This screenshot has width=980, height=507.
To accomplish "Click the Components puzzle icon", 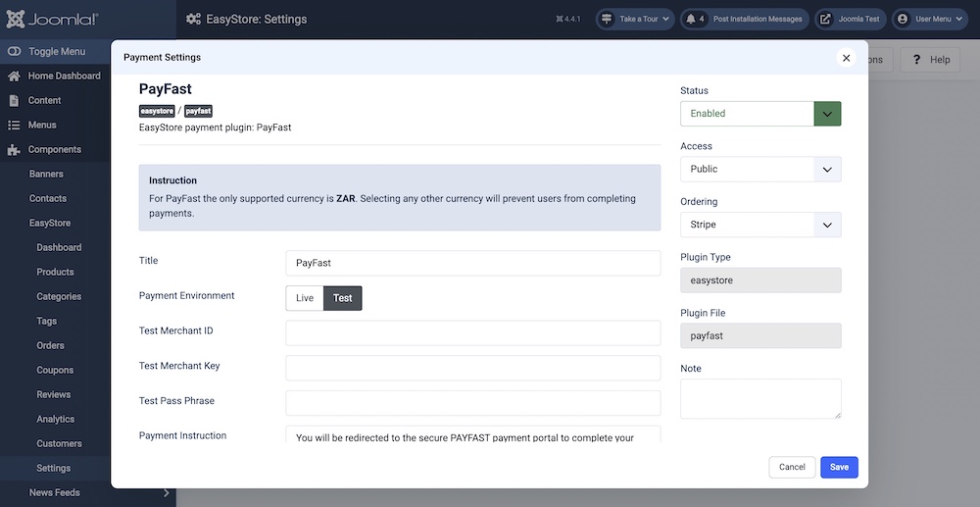I will click(x=14, y=150).
